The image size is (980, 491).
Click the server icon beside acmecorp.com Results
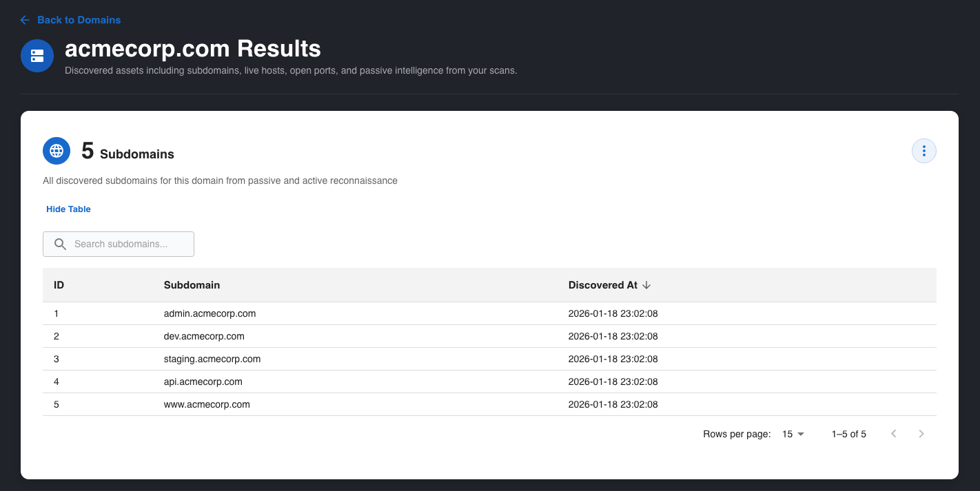[x=37, y=56]
